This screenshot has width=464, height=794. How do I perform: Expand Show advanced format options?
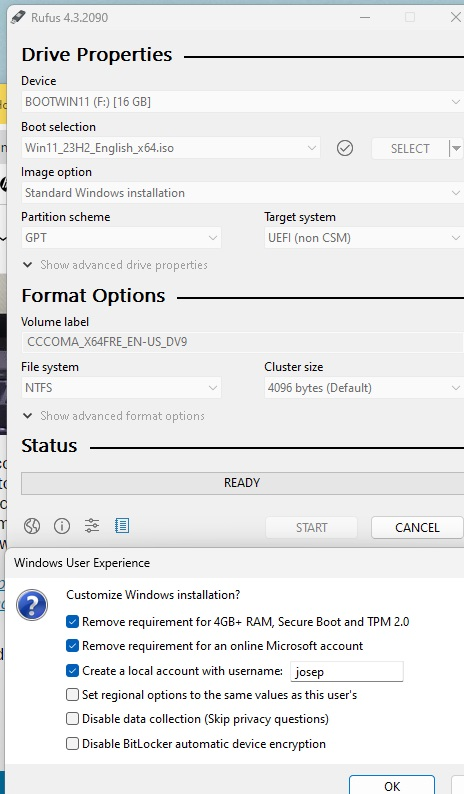coord(114,416)
